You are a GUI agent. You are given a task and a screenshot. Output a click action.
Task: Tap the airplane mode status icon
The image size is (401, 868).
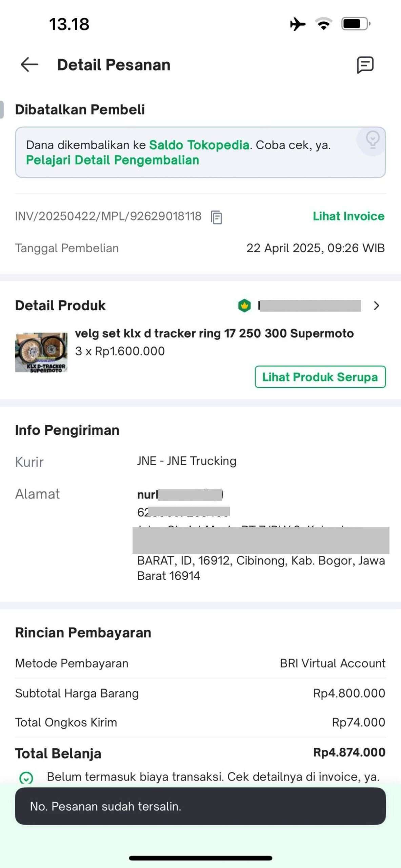297,24
